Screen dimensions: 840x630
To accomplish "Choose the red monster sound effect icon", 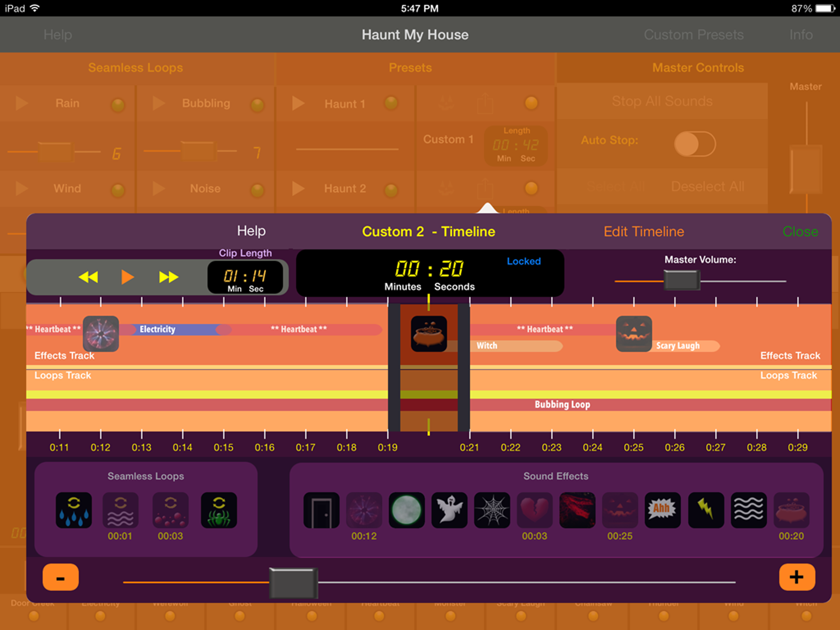I will click(577, 510).
